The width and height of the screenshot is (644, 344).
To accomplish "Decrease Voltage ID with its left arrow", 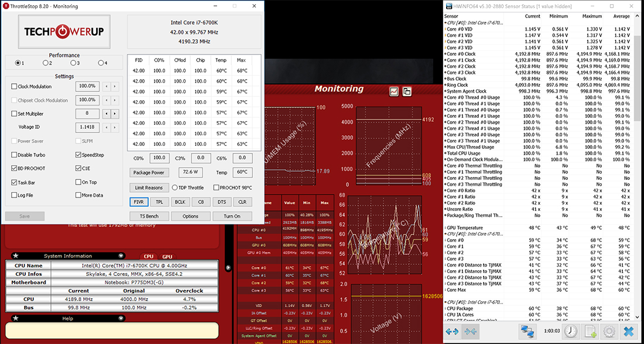I will [107, 127].
